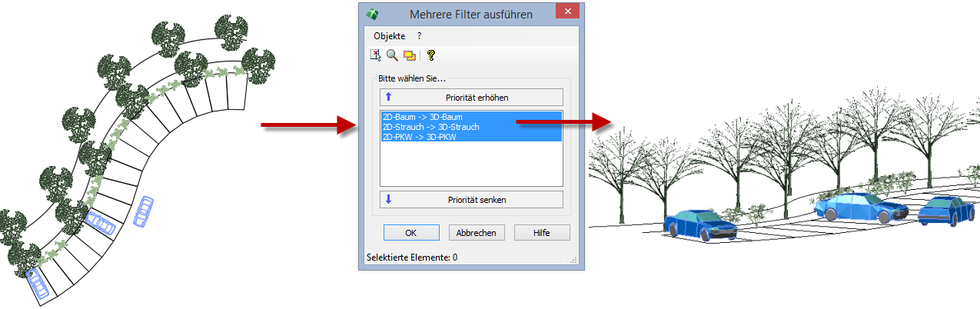Click the empty area of the filter list
Image resolution: width=980 pixels, height=309 pixels.
point(471,165)
